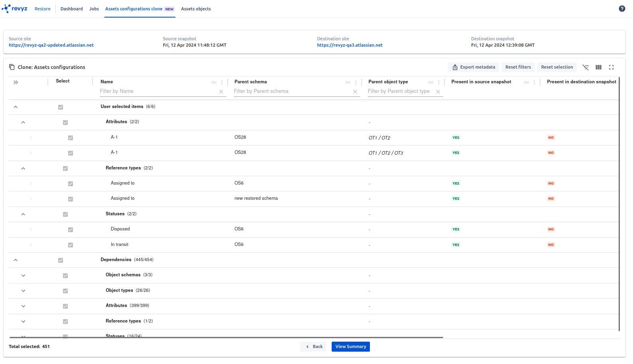Open Parent schema column menu dots
This screenshot has height=364, width=633.
tap(356, 82)
